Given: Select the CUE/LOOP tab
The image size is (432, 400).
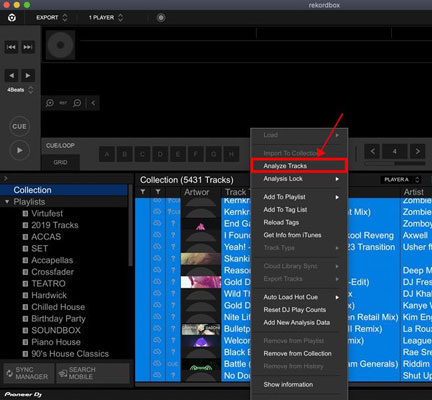Looking at the screenshot, I should click(x=60, y=146).
